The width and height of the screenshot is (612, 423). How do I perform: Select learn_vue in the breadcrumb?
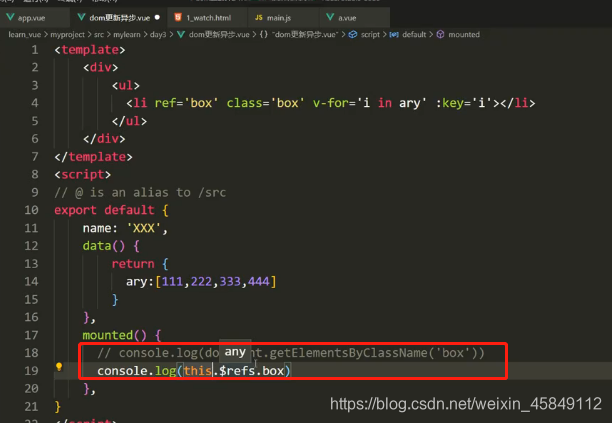(x=25, y=35)
